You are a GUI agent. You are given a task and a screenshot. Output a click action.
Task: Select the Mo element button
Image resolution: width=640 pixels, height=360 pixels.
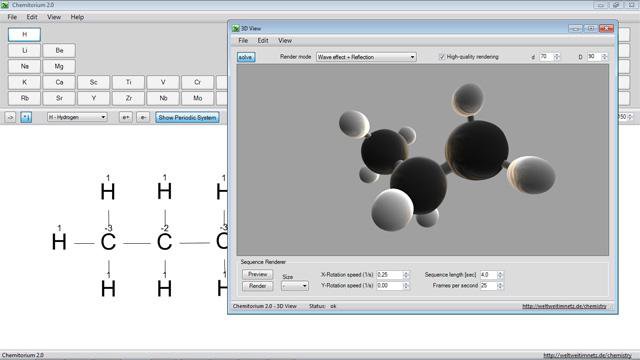[x=198, y=98]
